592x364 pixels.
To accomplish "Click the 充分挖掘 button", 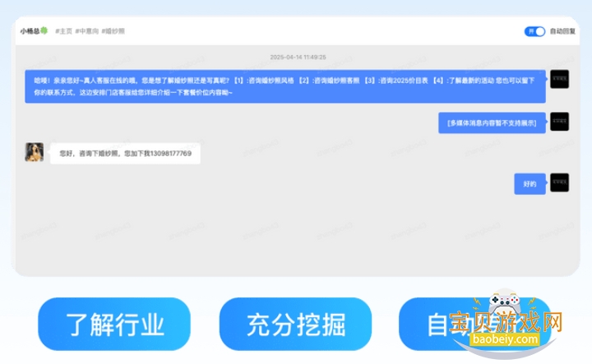I will (x=295, y=325).
